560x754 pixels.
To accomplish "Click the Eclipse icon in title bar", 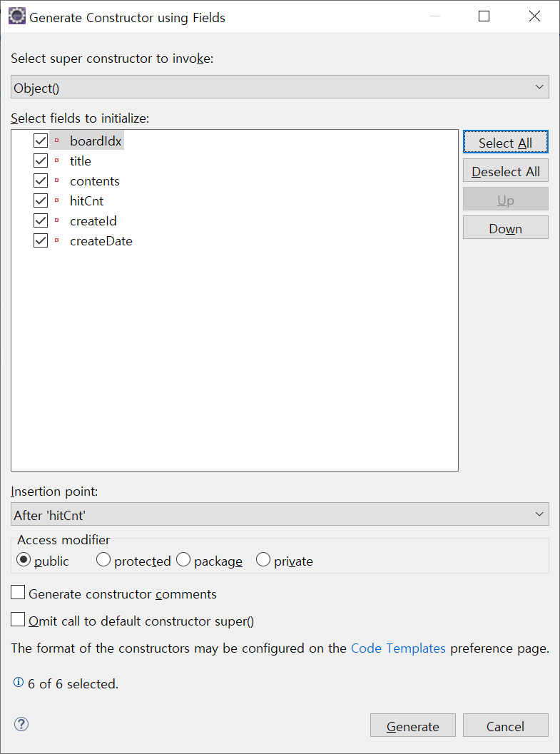I will pyautogui.click(x=17, y=17).
